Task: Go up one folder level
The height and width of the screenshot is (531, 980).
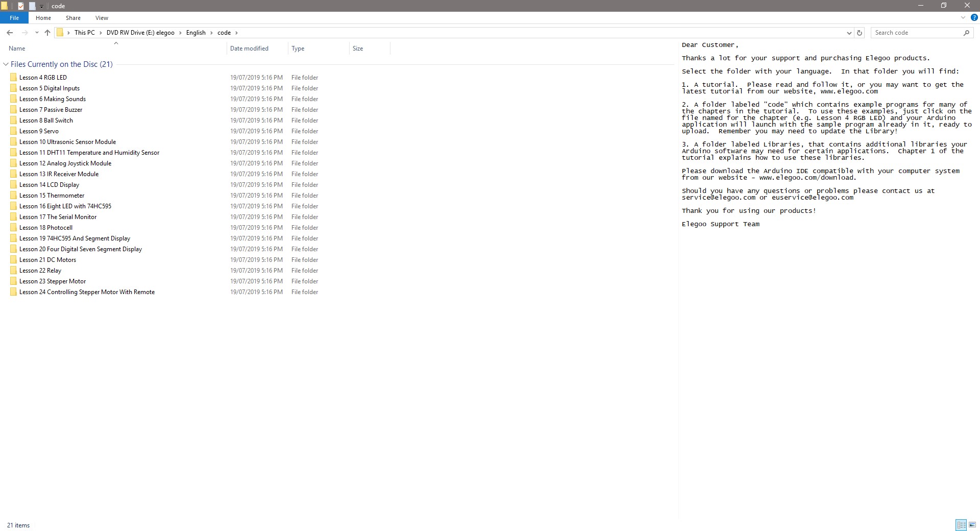Action: 47,33
